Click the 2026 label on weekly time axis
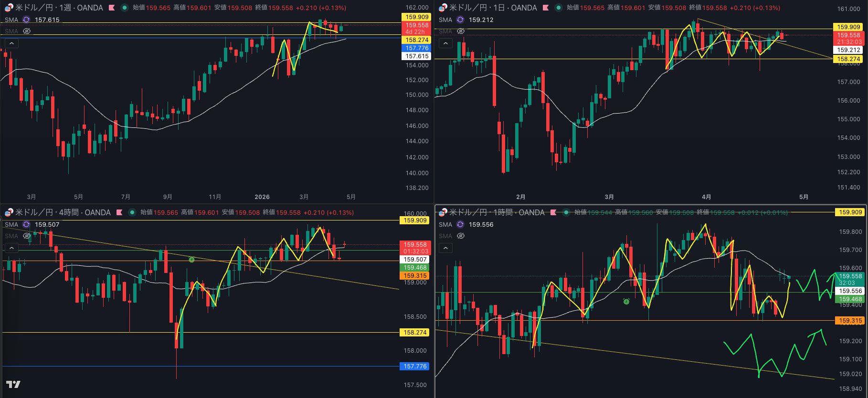Screen dimensions: 868x398 [262, 197]
